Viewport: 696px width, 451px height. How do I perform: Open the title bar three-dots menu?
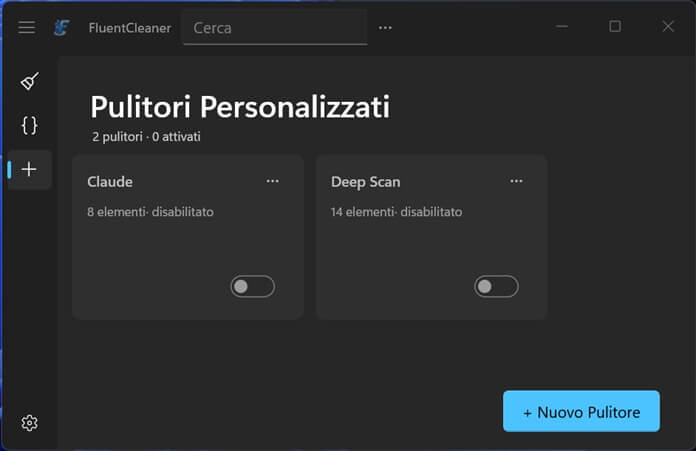385,28
